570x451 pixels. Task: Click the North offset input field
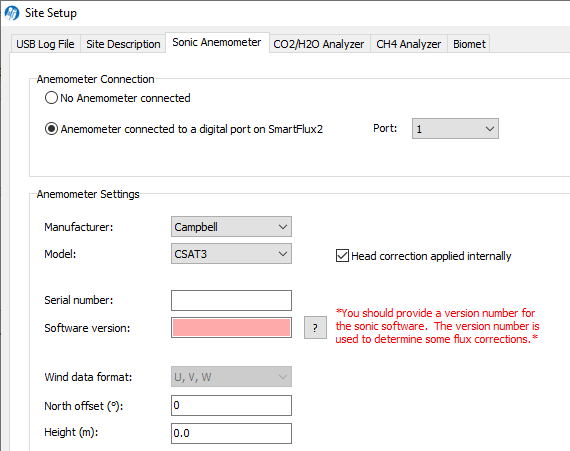click(x=231, y=405)
